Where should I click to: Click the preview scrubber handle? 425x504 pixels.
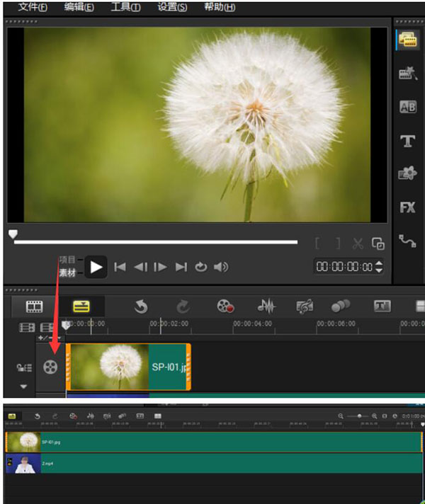[12, 234]
